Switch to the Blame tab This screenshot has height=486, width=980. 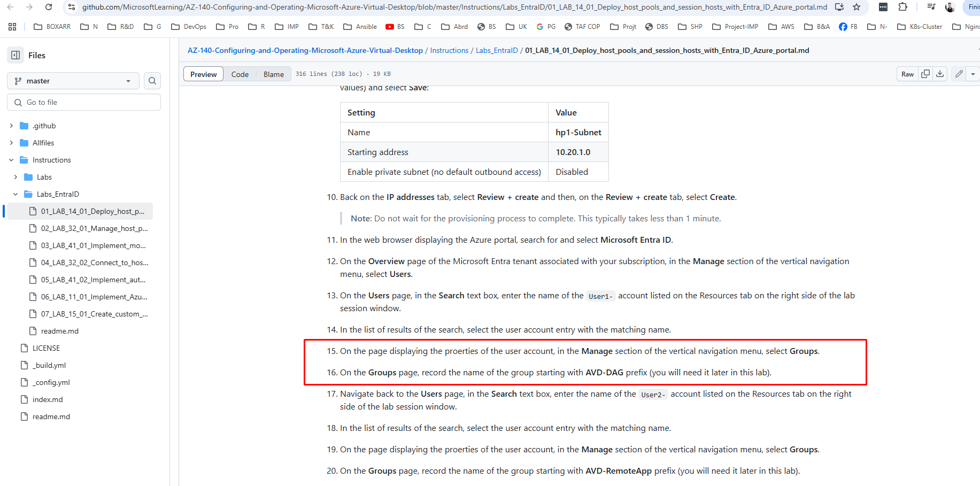coord(274,74)
